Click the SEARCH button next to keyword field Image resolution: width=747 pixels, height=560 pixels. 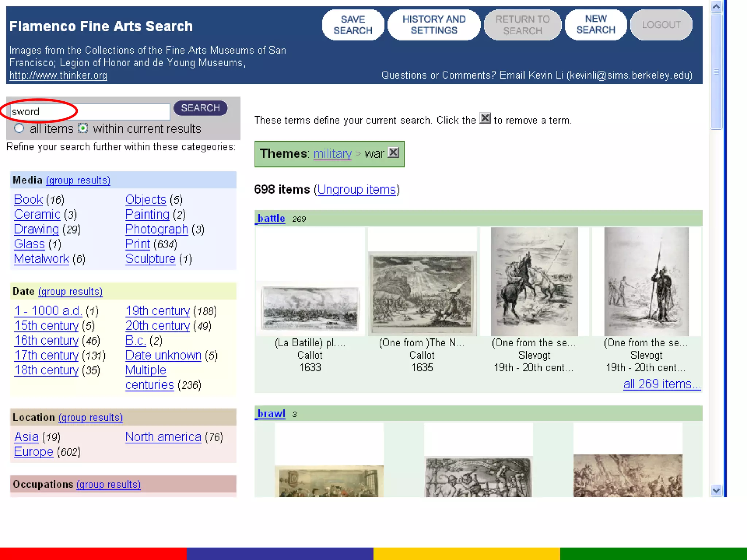click(x=200, y=108)
